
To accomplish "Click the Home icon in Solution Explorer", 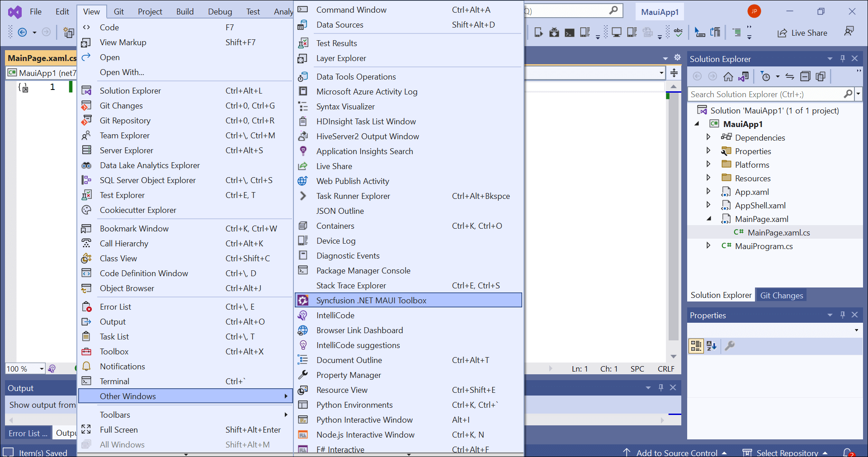I will point(728,76).
